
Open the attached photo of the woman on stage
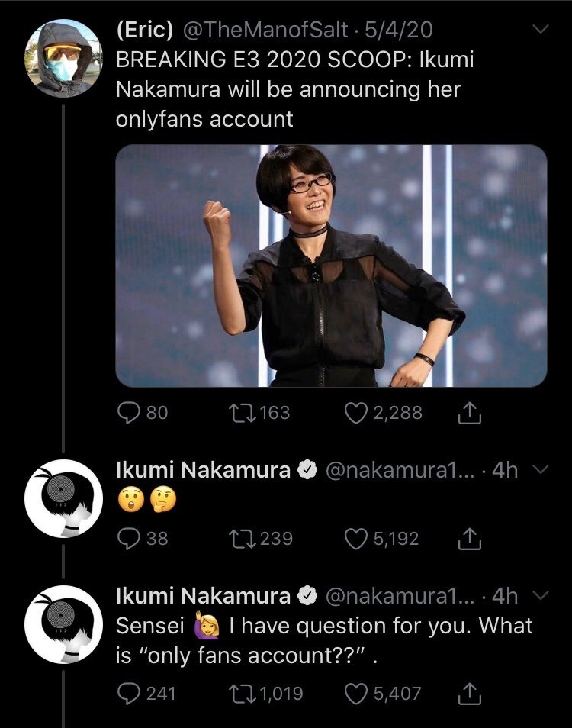coord(331,266)
